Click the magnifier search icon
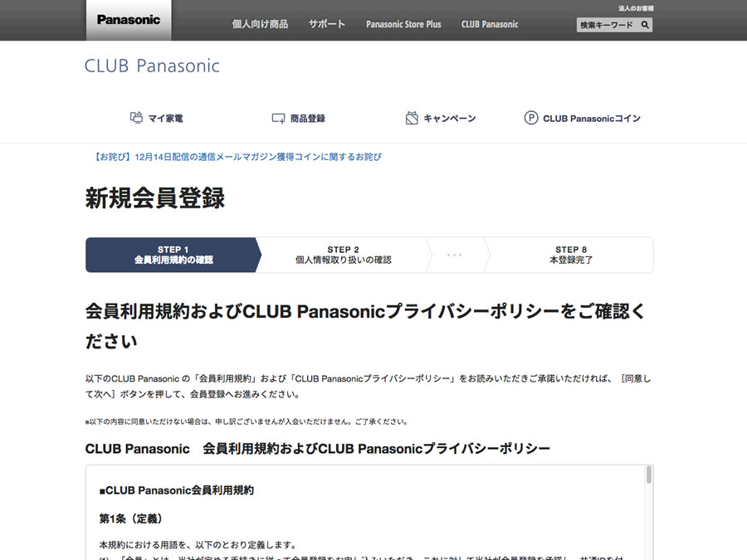747x560 pixels. pyautogui.click(x=645, y=25)
